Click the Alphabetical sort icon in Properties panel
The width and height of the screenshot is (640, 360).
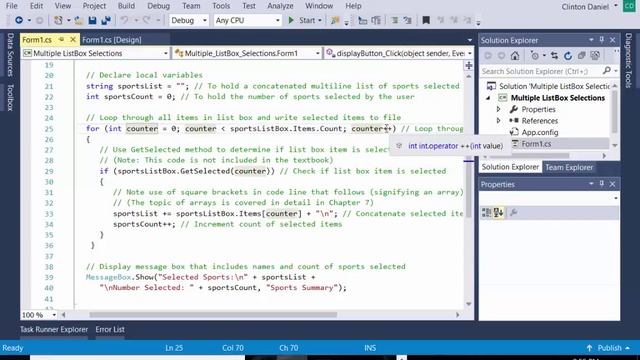498,212
